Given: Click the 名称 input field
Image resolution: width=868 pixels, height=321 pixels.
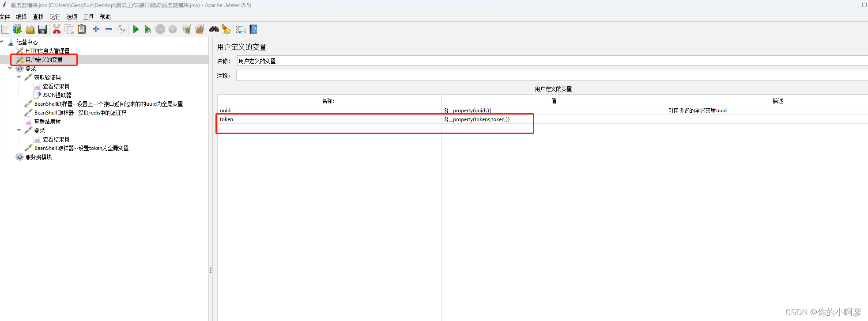Looking at the screenshot, I should [x=552, y=61].
